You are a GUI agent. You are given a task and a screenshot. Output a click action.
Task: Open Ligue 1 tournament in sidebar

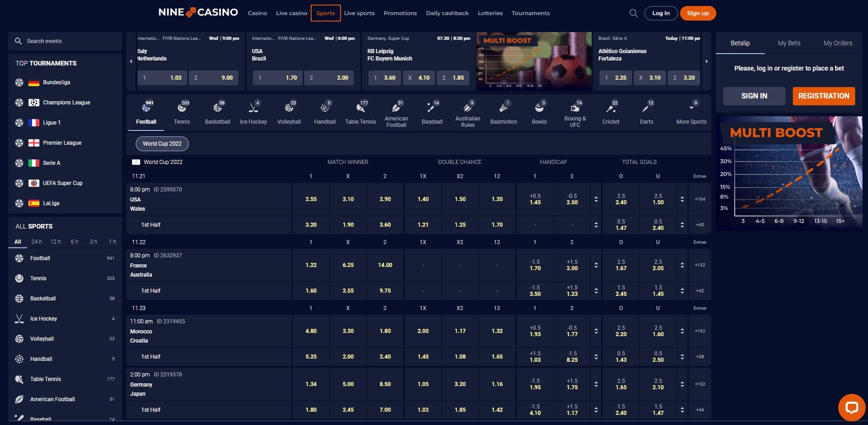(x=65, y=123)
